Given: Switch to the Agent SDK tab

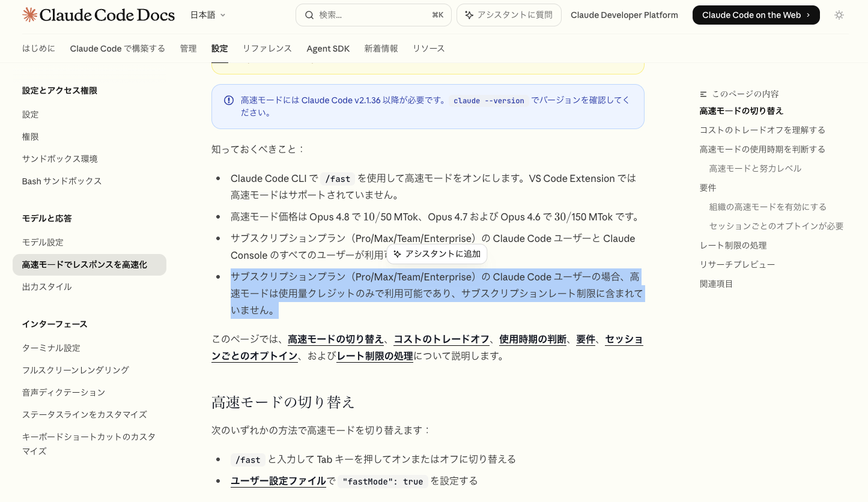Looking at the screenshot, I should tap(328, 49).
